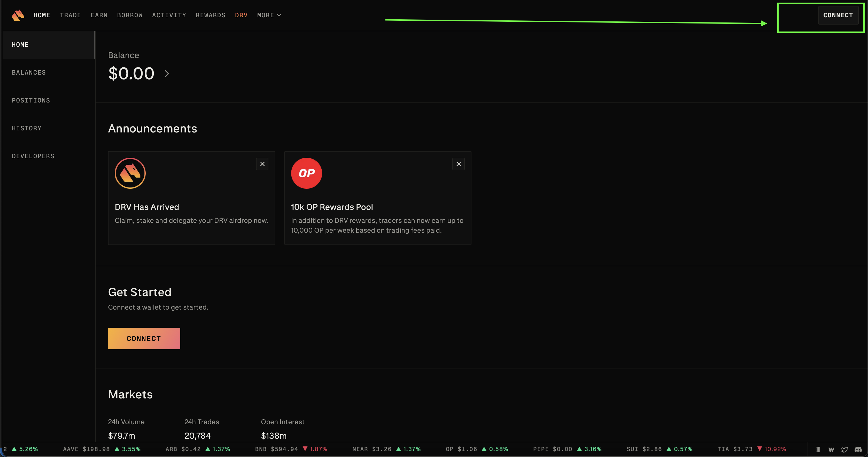This screenshot has height=457, width=868.
Task: Select POSITIONS in the sidebar
Action: coord(31,100)
